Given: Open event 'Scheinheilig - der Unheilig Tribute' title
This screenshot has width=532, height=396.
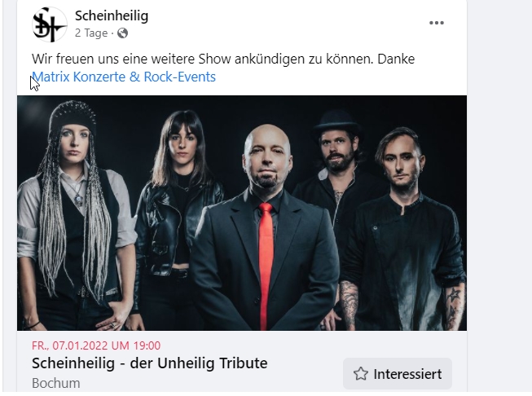Looking at the screenshot, I should pos(150,363).
